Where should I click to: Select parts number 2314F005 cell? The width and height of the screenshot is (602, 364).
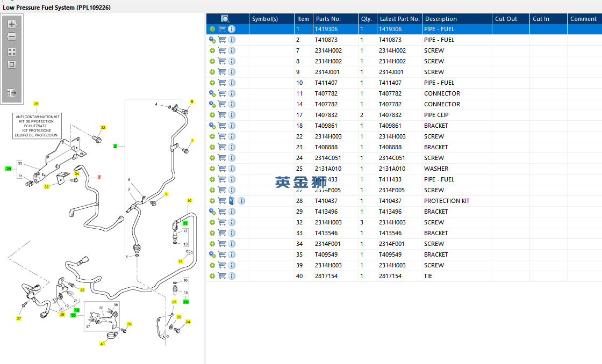335,190
